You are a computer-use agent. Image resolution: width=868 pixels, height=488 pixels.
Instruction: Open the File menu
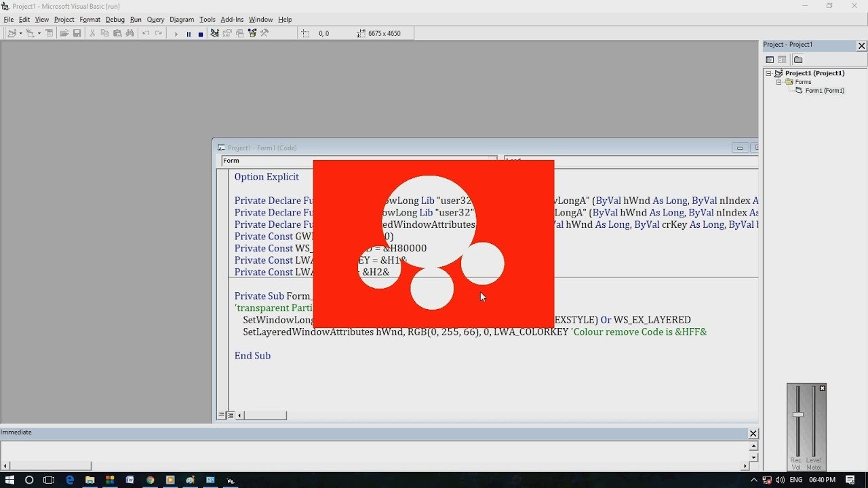8,20
